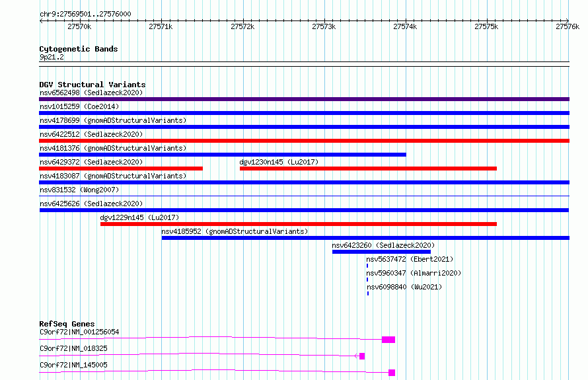Click the short red nsv6429372 bar

point(121,169)
